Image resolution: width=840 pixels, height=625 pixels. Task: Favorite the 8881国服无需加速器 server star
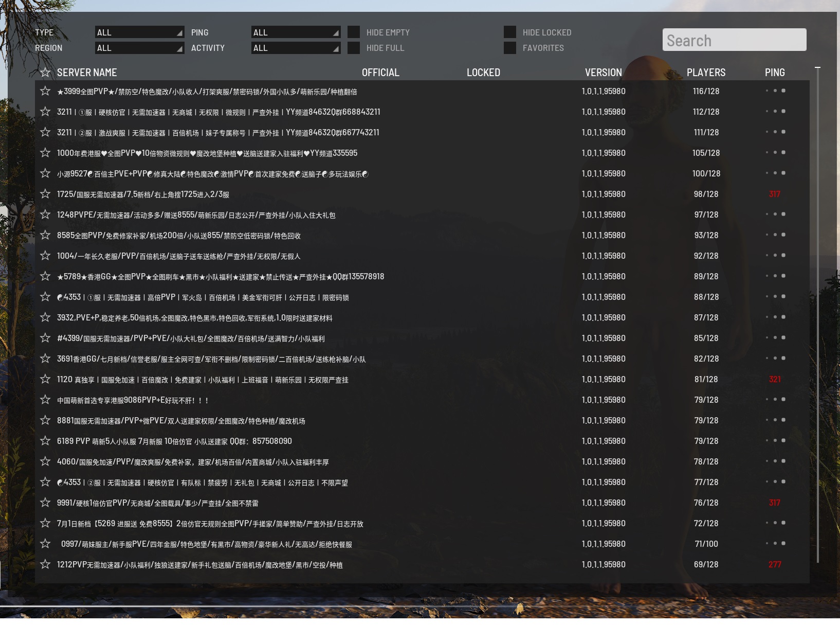coord(45,420)
